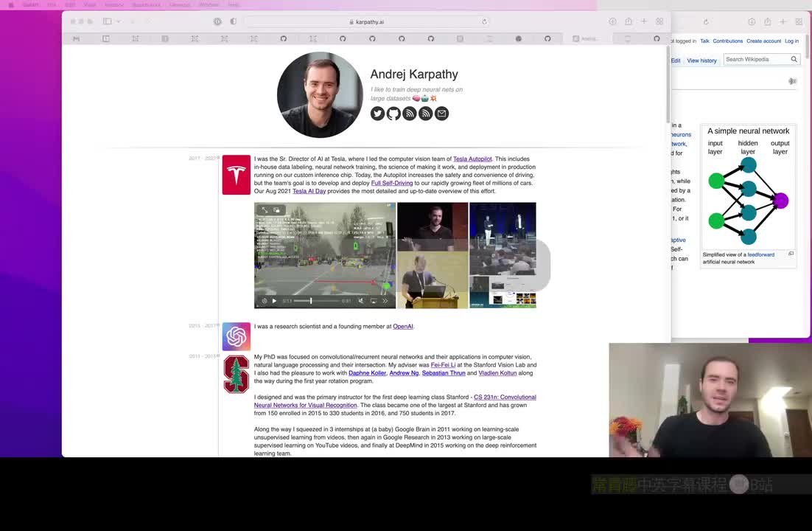Click the feedforward link in the Wikipedia caption
Image resolution: width=812 pixels, height=531 pixels.
pos(760,254)
